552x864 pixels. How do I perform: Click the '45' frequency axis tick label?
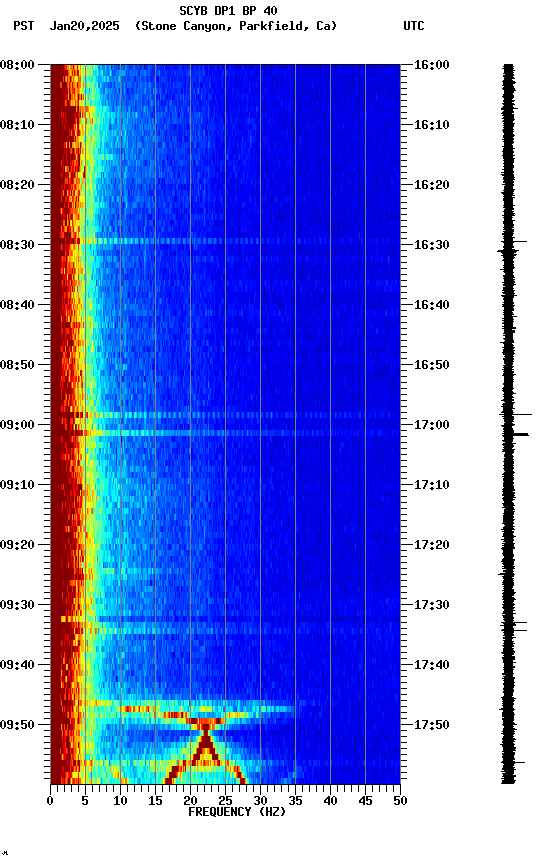tap(365, 801)
